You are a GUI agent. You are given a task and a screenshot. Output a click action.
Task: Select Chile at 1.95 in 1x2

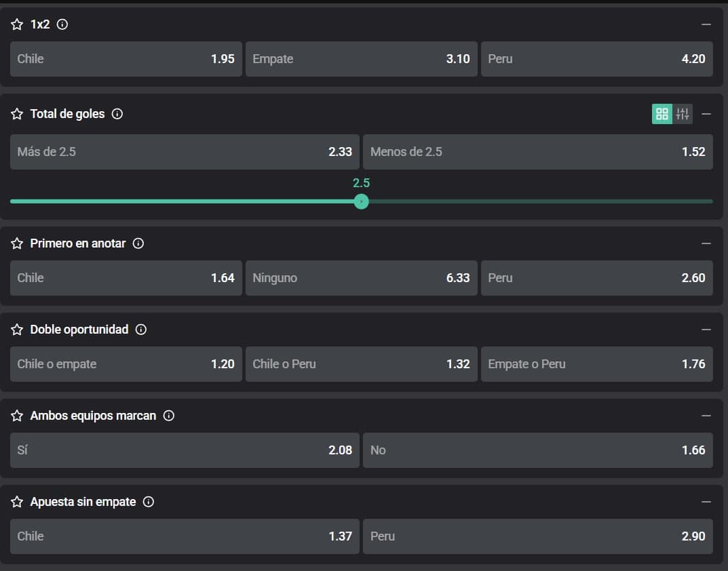[x=126, y=59]
